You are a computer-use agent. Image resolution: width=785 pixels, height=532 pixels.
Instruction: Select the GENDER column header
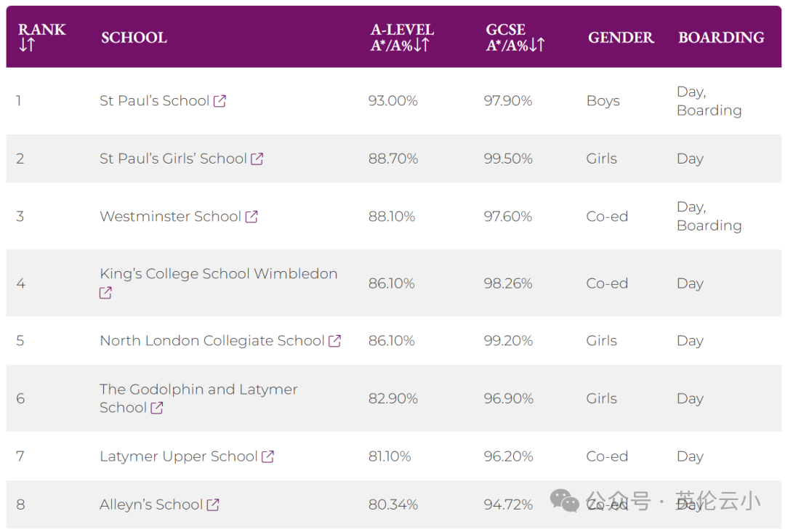pyautogui.click(x=621, y=37)
